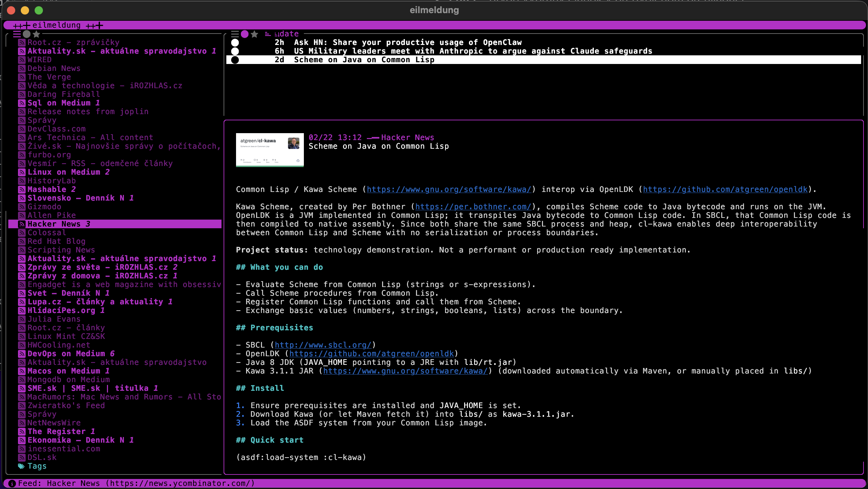Click the 'eilmeldung' label in the purple top bar
This screenshot has height=489, width=868.
(56, 25)
